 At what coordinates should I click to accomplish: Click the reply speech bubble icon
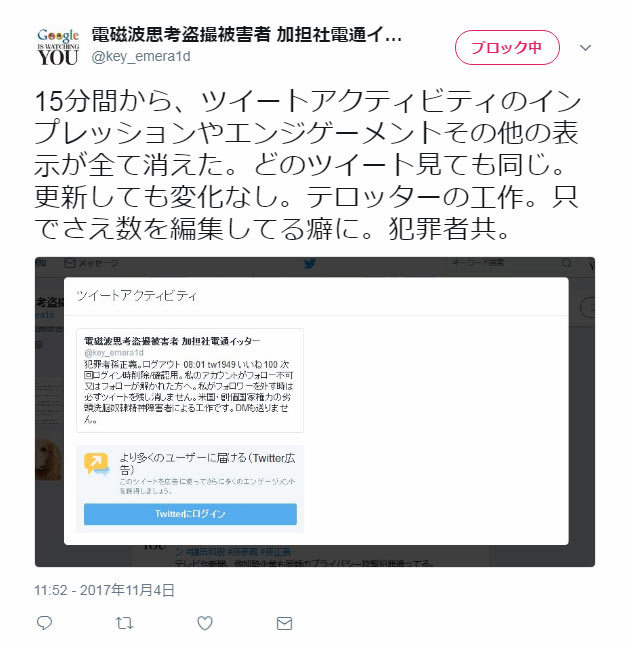44,623
